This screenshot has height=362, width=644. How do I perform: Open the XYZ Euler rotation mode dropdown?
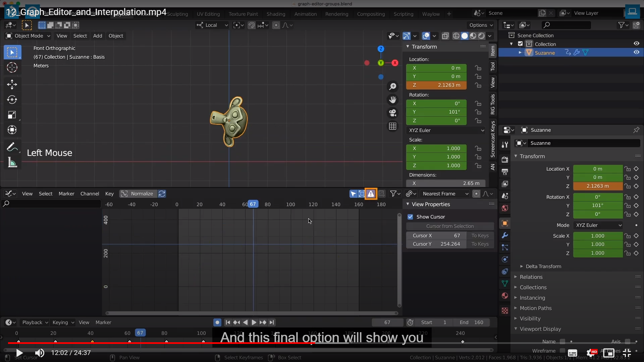point(446,130)
